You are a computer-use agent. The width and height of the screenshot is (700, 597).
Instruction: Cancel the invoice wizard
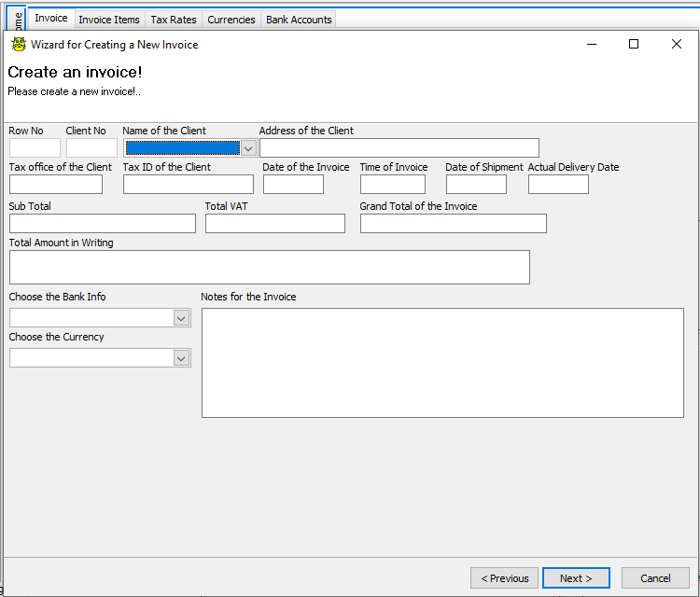click(655, 578)
